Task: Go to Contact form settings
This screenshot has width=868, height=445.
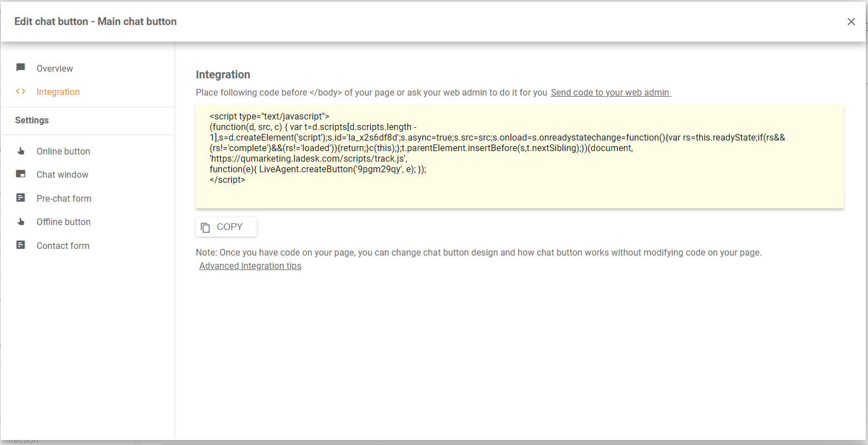Action: coord(63,246)
